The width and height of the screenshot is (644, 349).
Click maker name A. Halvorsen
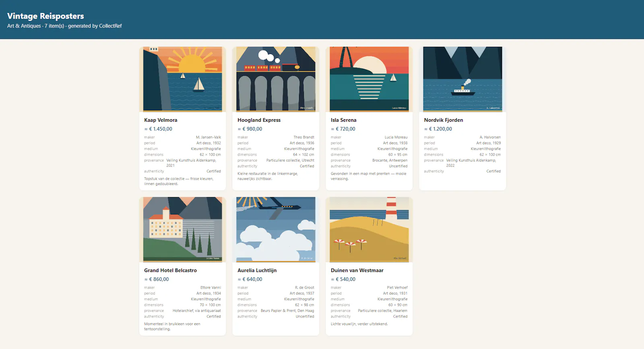pos(490,137)
